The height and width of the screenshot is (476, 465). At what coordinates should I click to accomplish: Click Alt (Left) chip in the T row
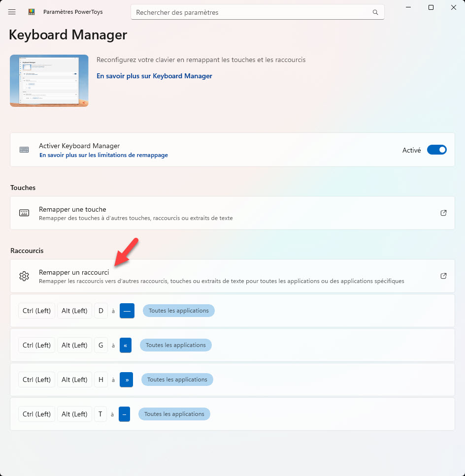pos(74,414)
